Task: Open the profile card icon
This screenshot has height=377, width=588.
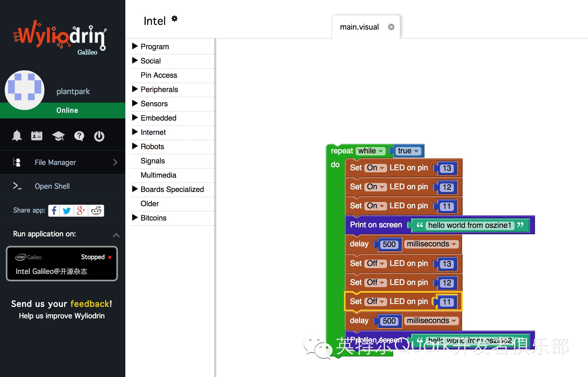Action: 37,136
